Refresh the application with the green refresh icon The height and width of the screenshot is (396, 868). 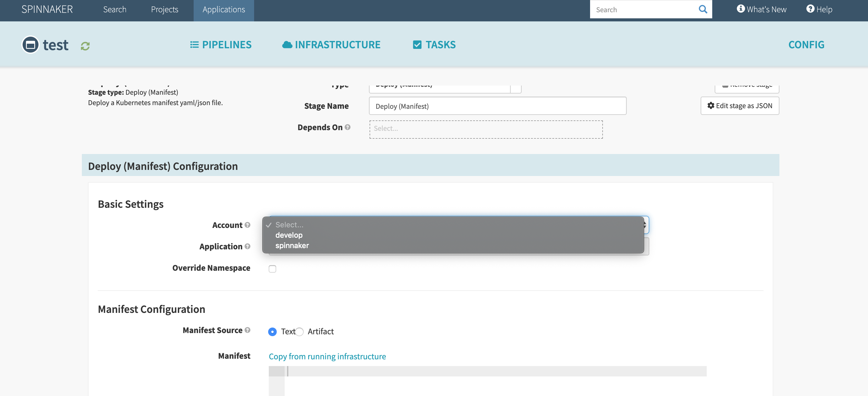pos(85,46)
